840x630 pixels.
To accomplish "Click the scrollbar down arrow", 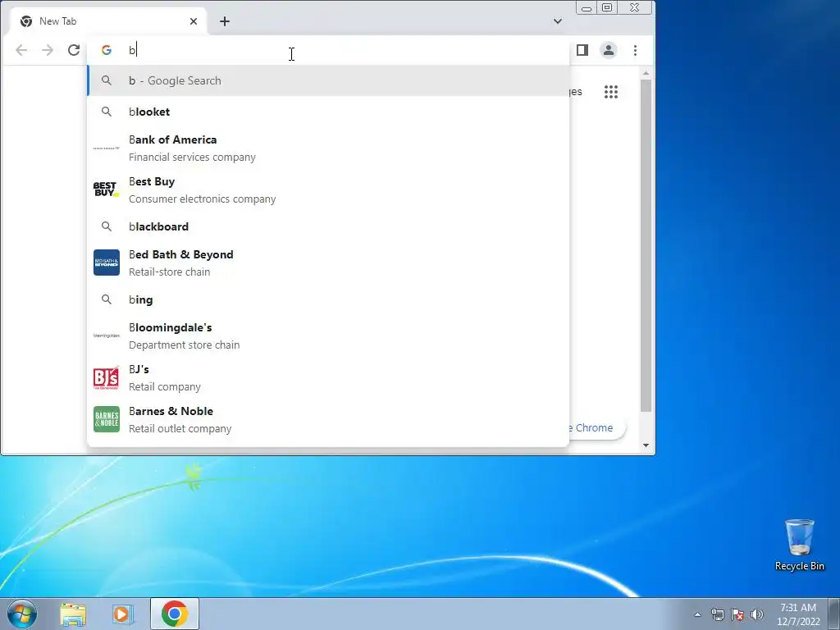I will 646,445.
